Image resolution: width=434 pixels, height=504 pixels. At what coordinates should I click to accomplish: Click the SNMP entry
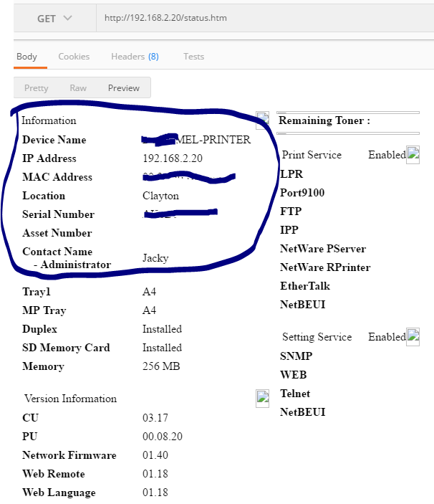(x=296, y=356)
